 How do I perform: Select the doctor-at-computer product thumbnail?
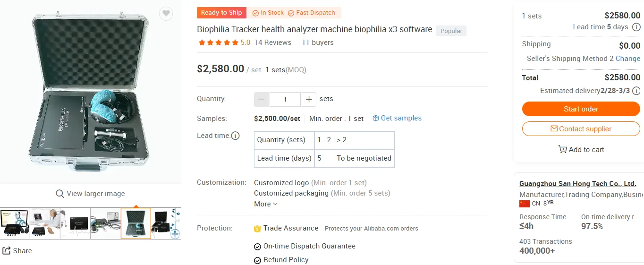[x=45, y=223]
